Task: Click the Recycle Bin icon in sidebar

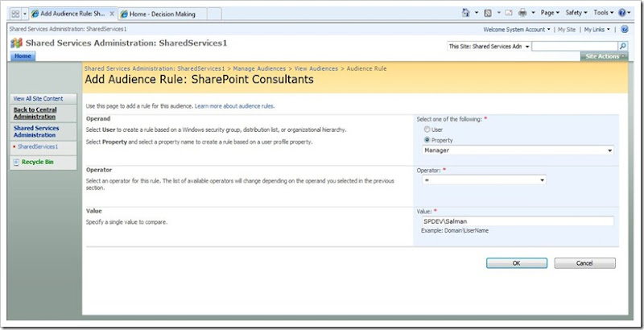Action: click(x=16, y=162)
